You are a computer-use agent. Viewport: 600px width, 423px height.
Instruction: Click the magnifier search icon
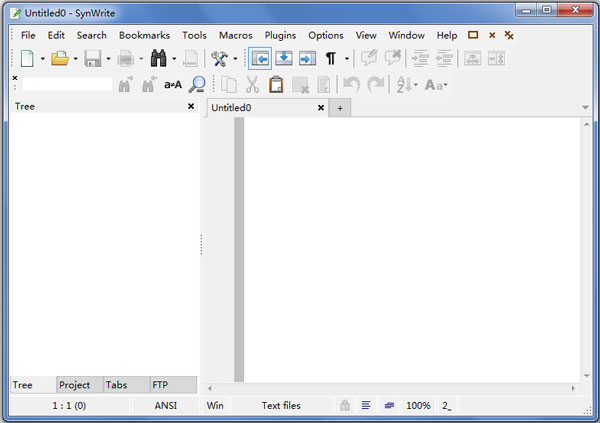pos(197,85)
